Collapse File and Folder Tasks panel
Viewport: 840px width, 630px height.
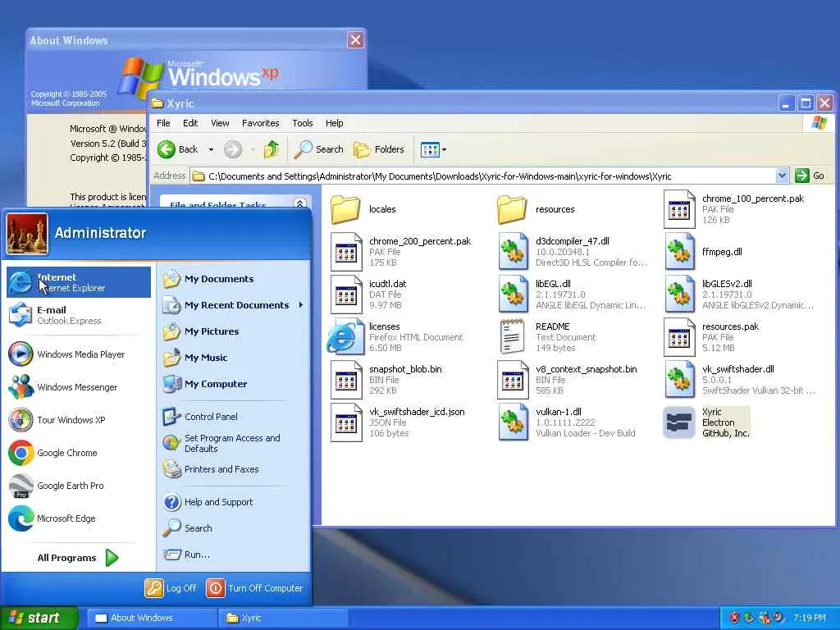point(300,203)
